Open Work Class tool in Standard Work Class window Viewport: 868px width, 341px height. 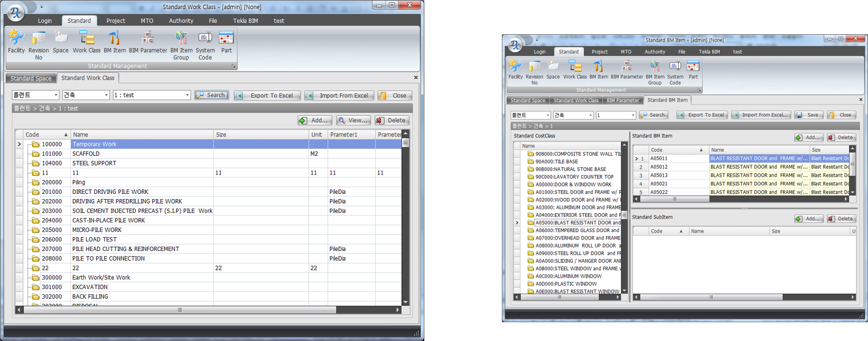click(87, 42)
